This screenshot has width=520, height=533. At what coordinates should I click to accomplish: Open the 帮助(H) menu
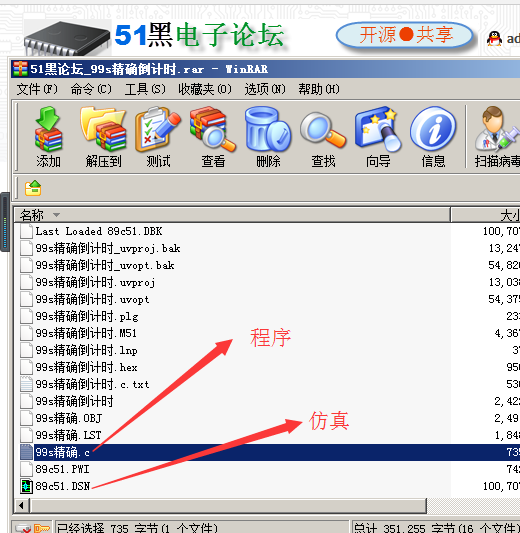pyautogui.click(x=319, y=89)
